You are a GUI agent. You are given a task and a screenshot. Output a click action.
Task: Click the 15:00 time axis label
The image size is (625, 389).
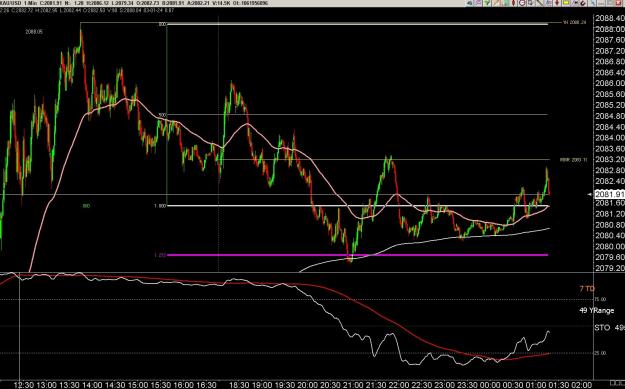point(137,385)
